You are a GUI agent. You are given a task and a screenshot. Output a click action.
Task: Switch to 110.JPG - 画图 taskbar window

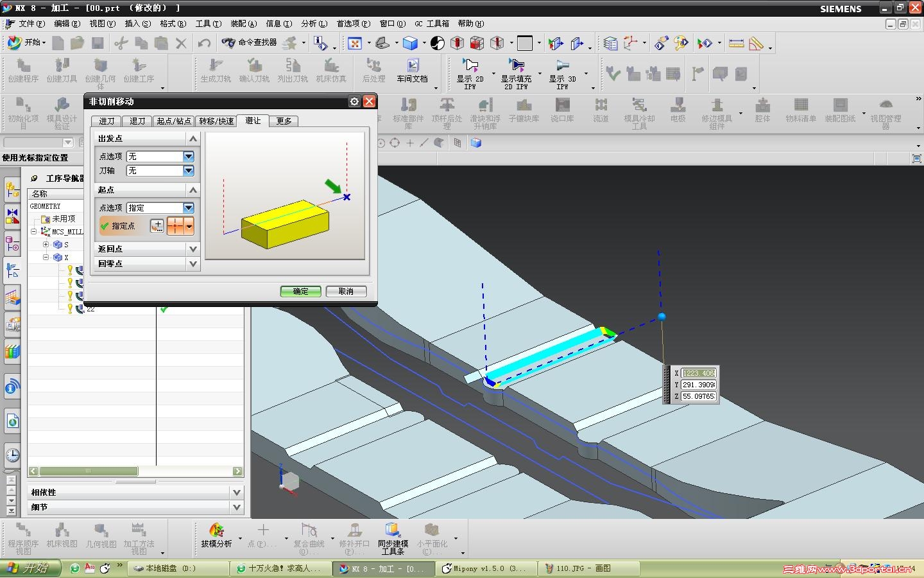point(590,568)
